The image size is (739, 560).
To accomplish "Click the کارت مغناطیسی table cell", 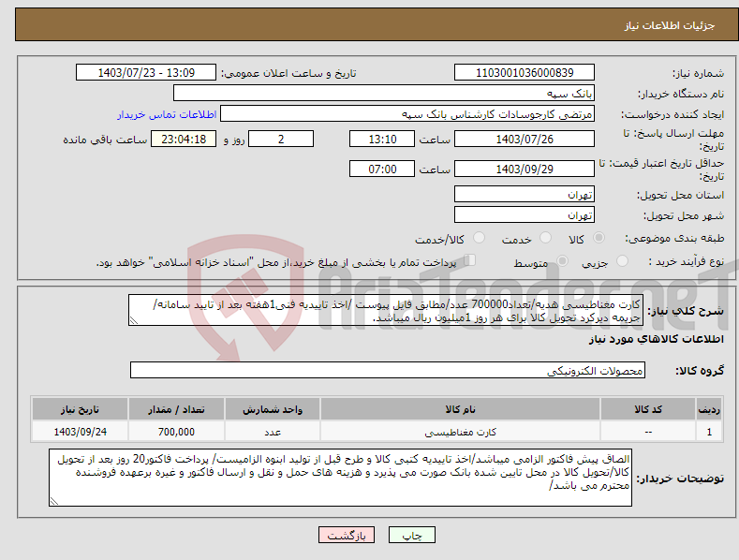I will click(460, 432).
